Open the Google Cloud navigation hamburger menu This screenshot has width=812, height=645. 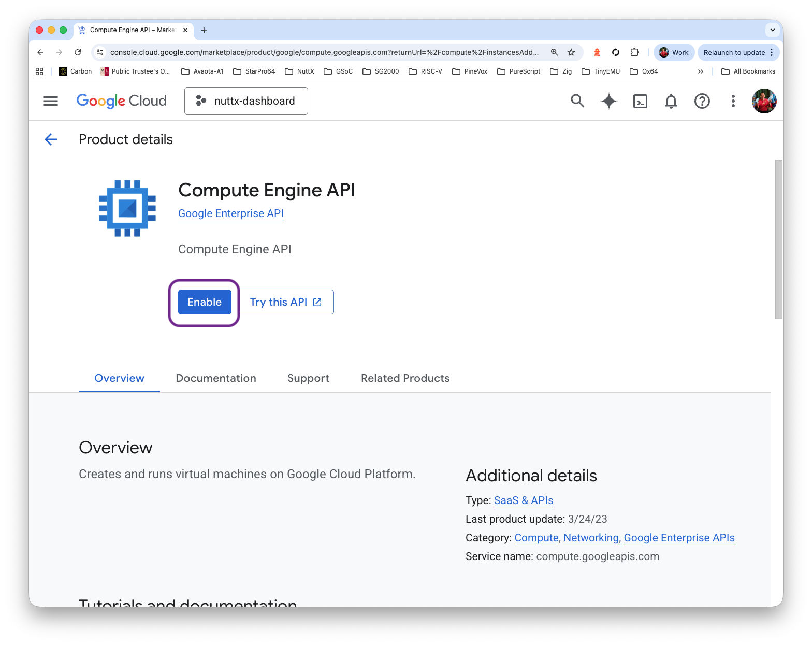[51, 101]
